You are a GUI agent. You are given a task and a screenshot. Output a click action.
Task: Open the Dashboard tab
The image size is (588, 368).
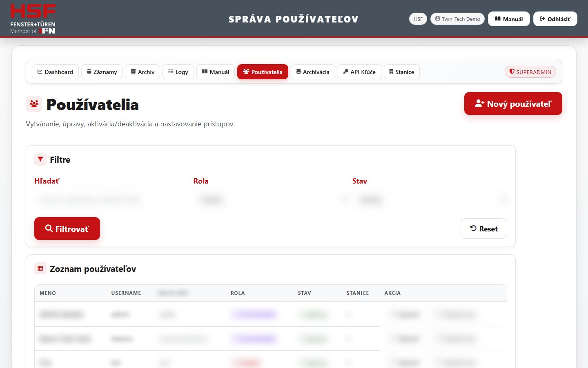point(55,72)
